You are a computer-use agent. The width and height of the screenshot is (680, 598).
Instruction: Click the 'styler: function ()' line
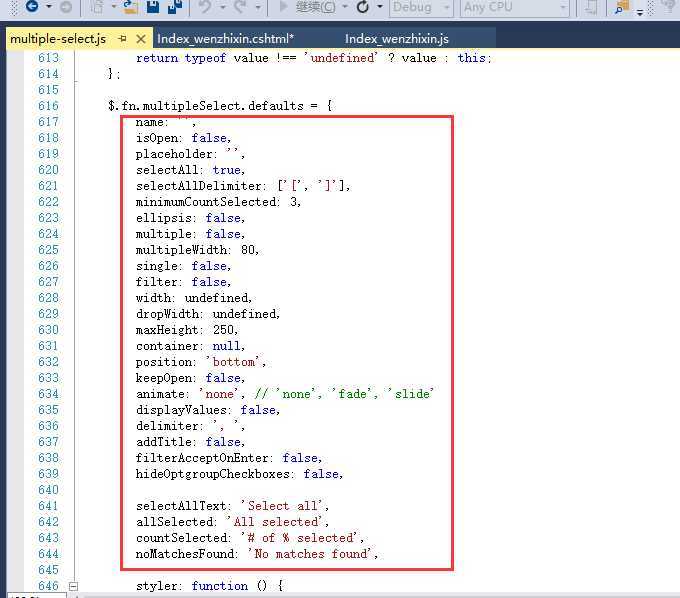[x=209, y=586]
